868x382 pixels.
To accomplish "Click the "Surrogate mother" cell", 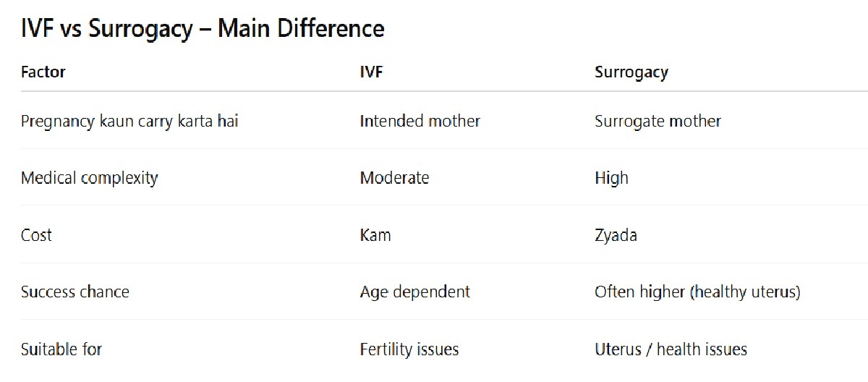I will pos(658,121).
